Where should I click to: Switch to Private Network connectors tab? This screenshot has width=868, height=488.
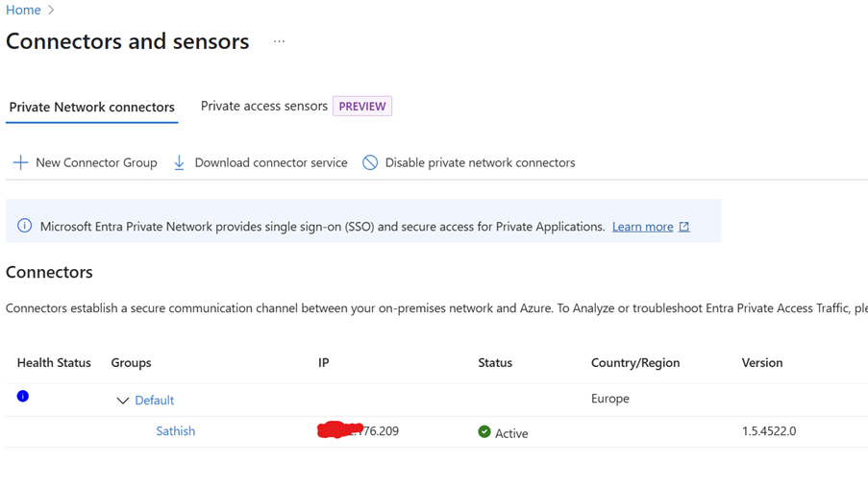(x=92, y=107)
